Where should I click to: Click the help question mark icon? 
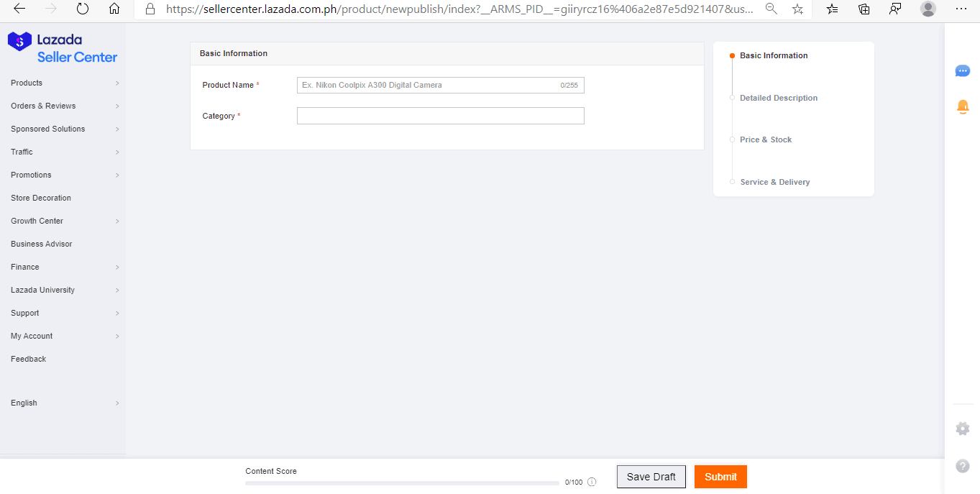coord(962,466)
